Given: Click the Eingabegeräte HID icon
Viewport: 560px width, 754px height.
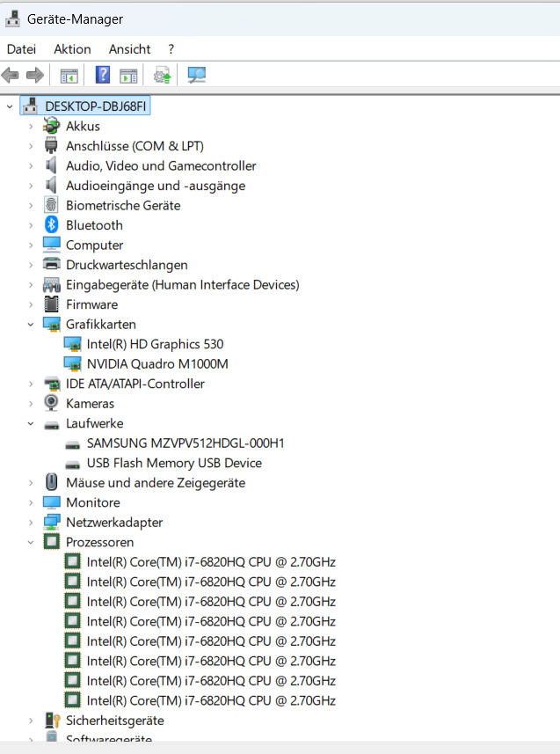Looking at the screenshot, I should pos(52,285).
